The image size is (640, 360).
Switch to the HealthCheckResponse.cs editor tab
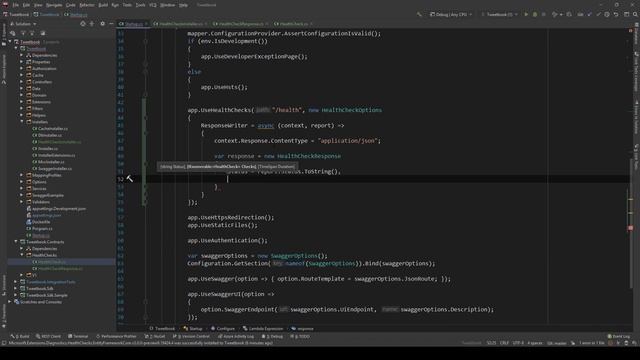coord(240,24)
